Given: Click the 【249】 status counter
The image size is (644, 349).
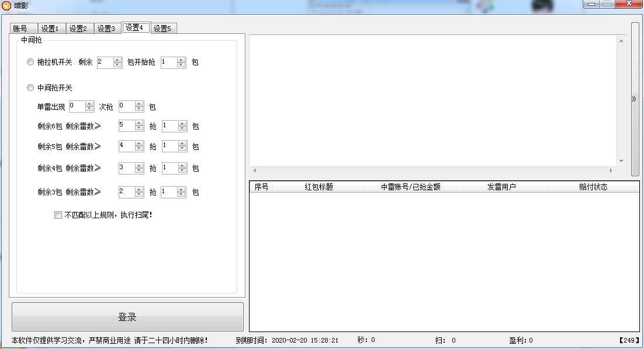Looking at the screenshot, I should 629,340.
